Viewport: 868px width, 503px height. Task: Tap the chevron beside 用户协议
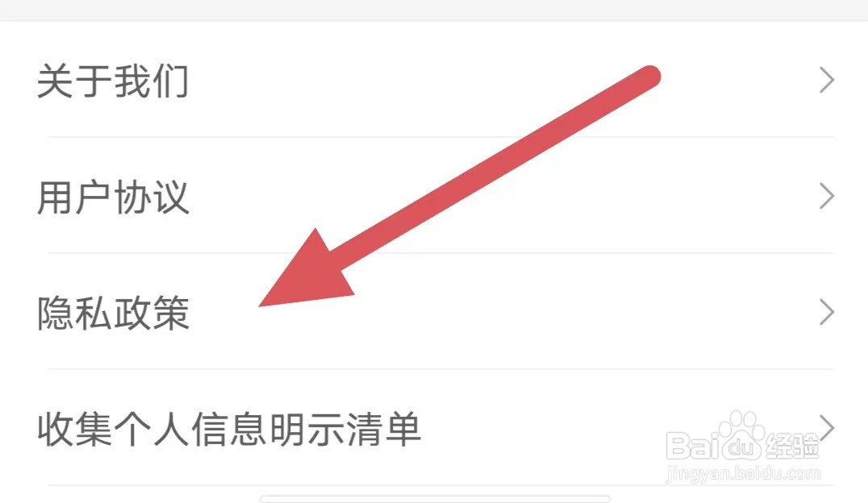tap(827, 197)
